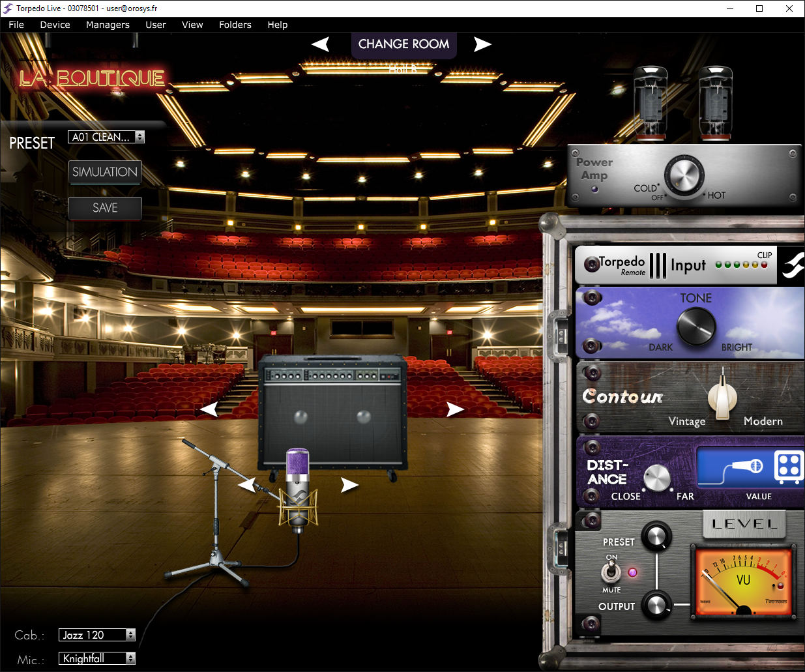Move microphone left using arrow
Screen dimensions: 805x672
[246, 485]
